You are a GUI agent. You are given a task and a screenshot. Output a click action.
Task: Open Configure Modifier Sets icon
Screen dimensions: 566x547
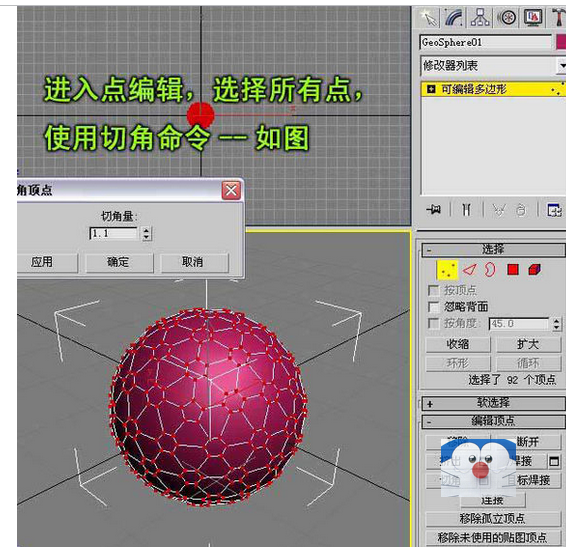554,210
